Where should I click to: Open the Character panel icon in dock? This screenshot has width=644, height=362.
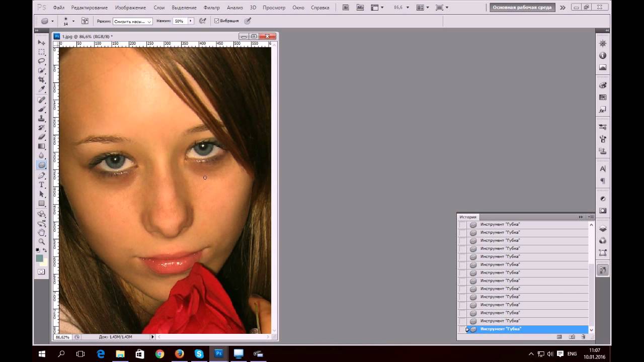(x=603, y=169)
